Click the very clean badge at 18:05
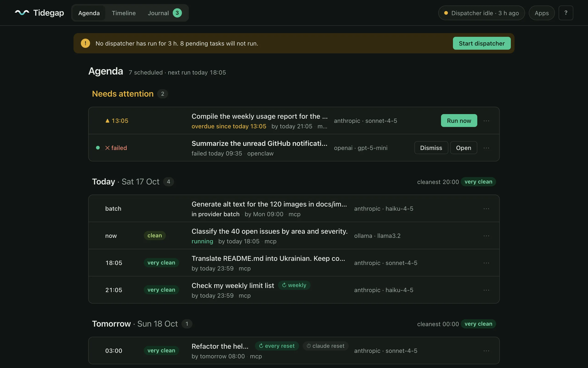Viewport: 588px width, 368px height. 161,263
